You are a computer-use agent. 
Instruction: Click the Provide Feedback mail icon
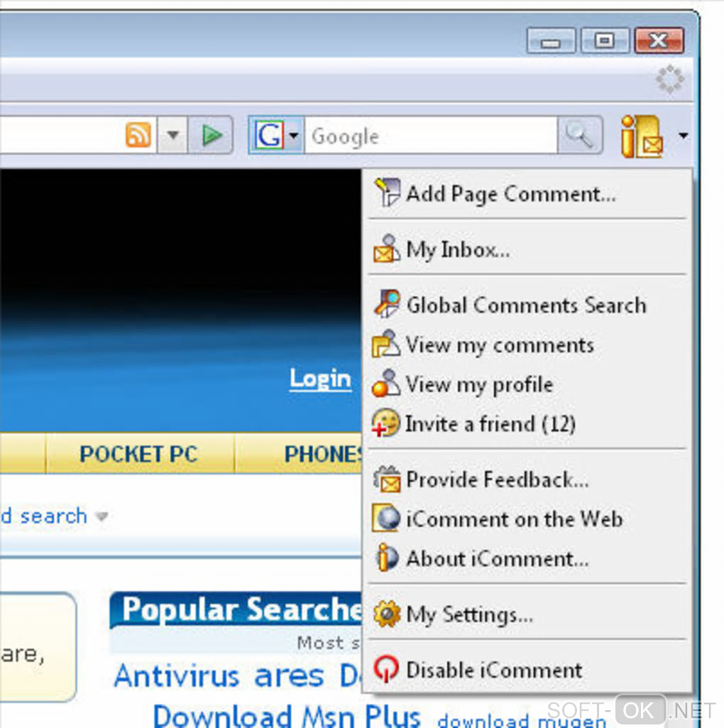[387, 479]
